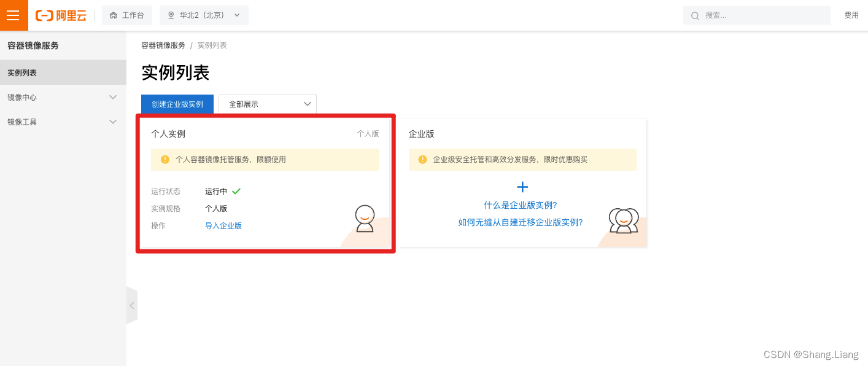Image resolution: width=868 pixels, height=366 pixels.
Task: Click the green checkmark beside 运行中
Action: pos(235,190)
